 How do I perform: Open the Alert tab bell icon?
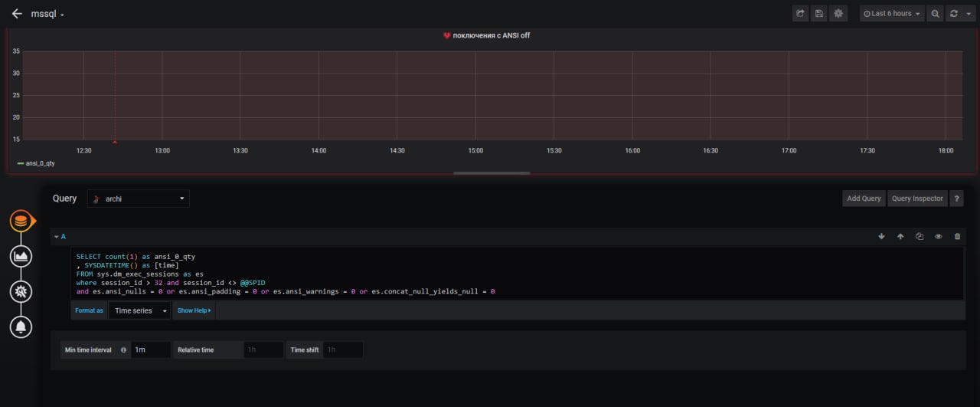pos(21,327)
